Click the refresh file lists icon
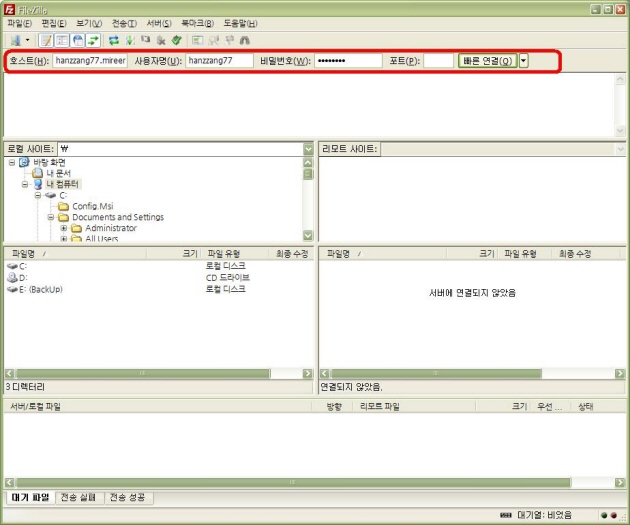Viewport: 630px width, 525px height. [114, 40]
